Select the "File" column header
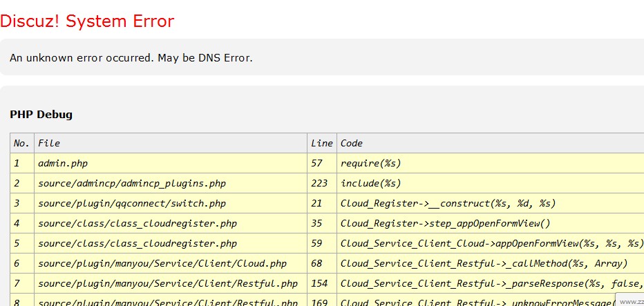 click(x=49, y=143)
